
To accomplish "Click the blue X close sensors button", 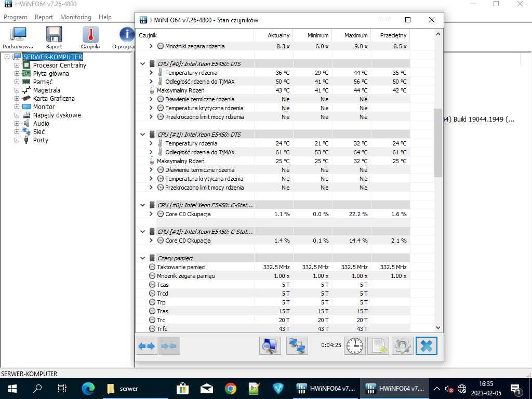I will point(427,345).
